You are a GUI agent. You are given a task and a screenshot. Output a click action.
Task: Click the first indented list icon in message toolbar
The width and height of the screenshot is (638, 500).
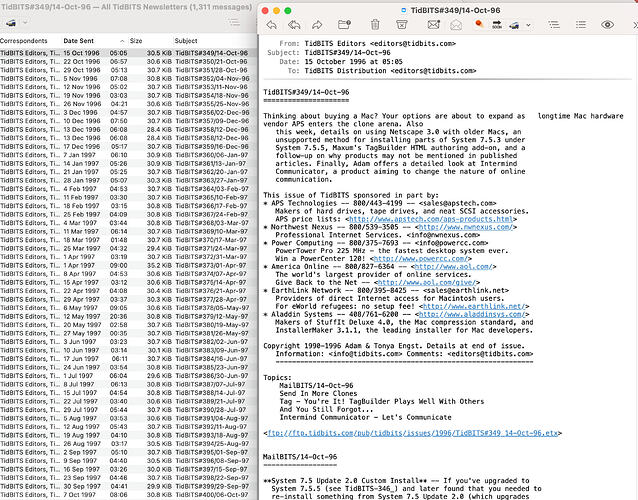pyautogui.click(x=554, y=25)
